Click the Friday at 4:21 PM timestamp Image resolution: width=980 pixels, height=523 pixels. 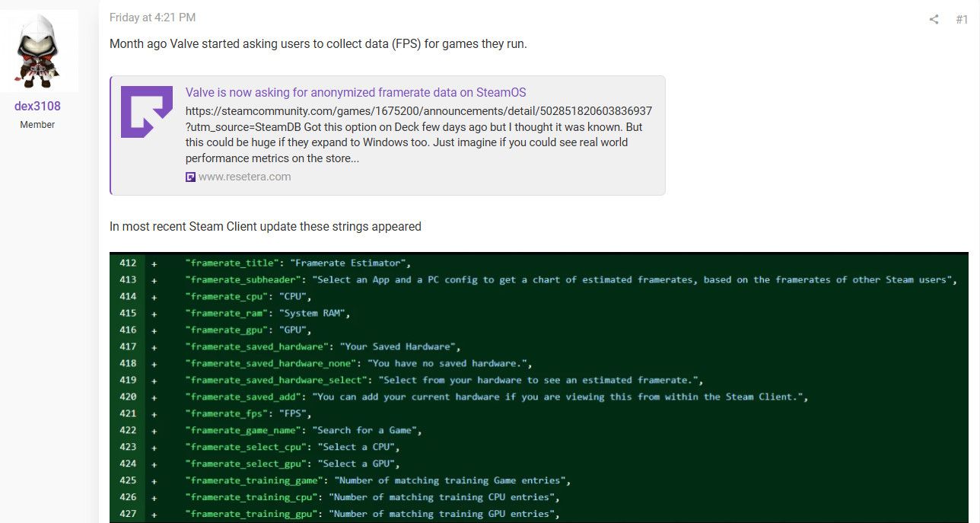pos(152,17)
